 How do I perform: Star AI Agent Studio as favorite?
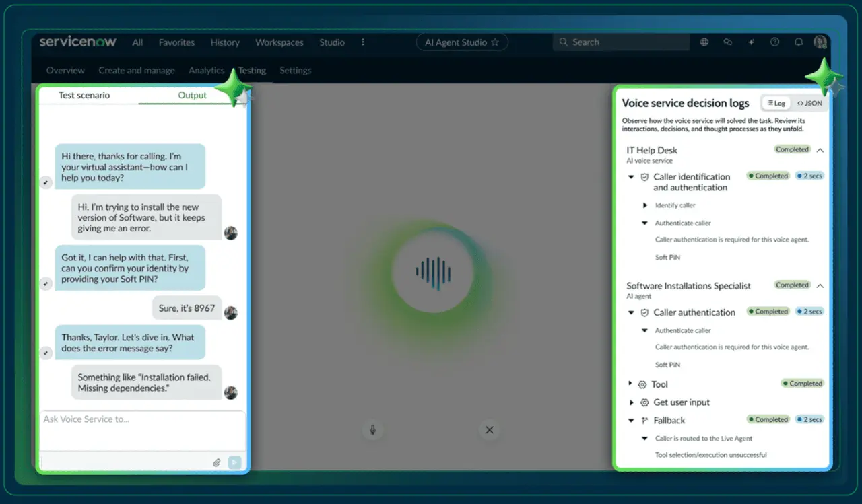[x=495, y=42]
